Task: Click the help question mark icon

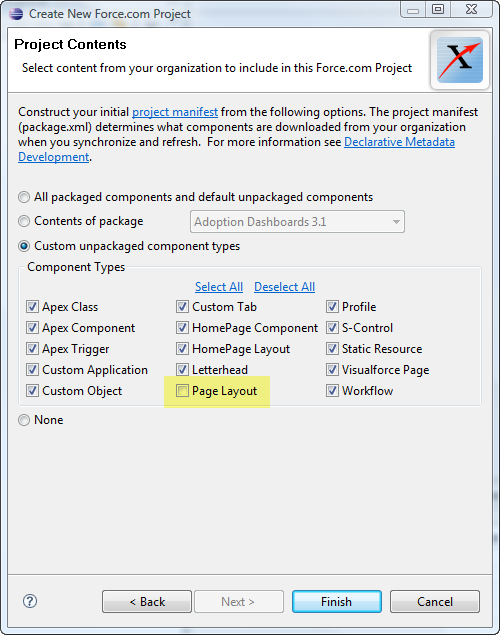Action: coord(30,601)
